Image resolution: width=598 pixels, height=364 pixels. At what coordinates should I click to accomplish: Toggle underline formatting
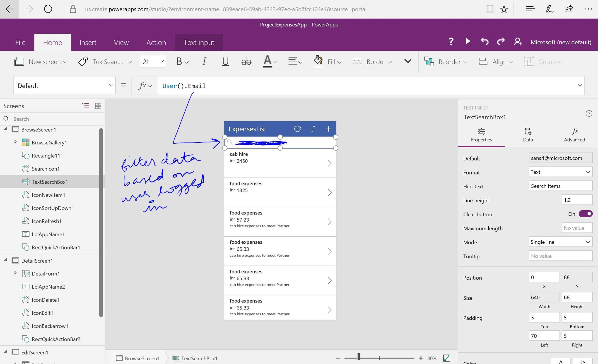[225, 62]
